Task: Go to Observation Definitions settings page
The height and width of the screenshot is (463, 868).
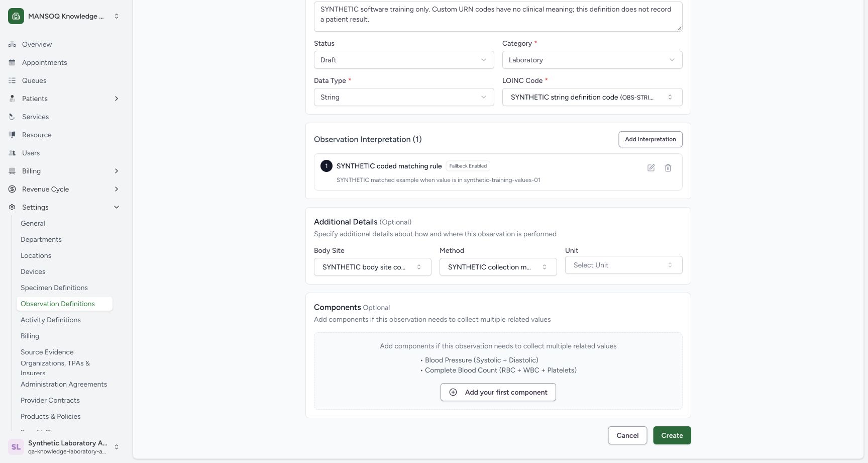Action: click(64, 304)
